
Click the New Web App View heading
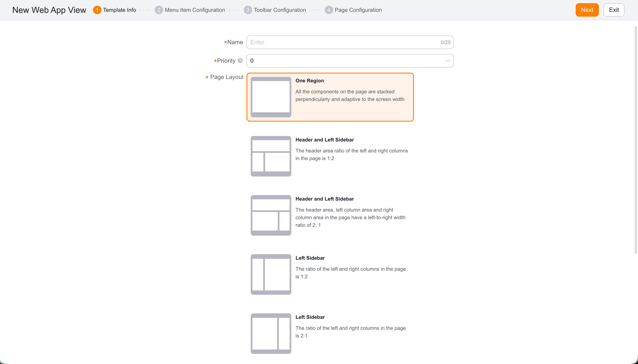(49, 10)
